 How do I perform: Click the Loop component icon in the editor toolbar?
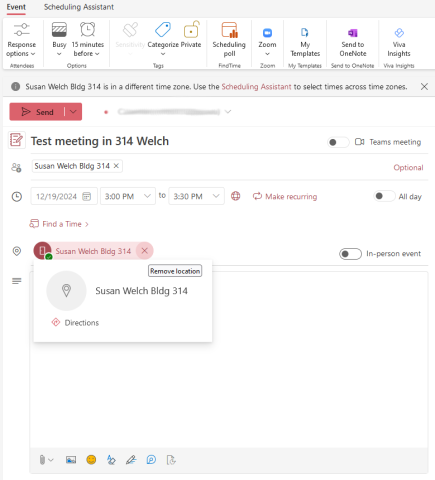coord(151,460)
